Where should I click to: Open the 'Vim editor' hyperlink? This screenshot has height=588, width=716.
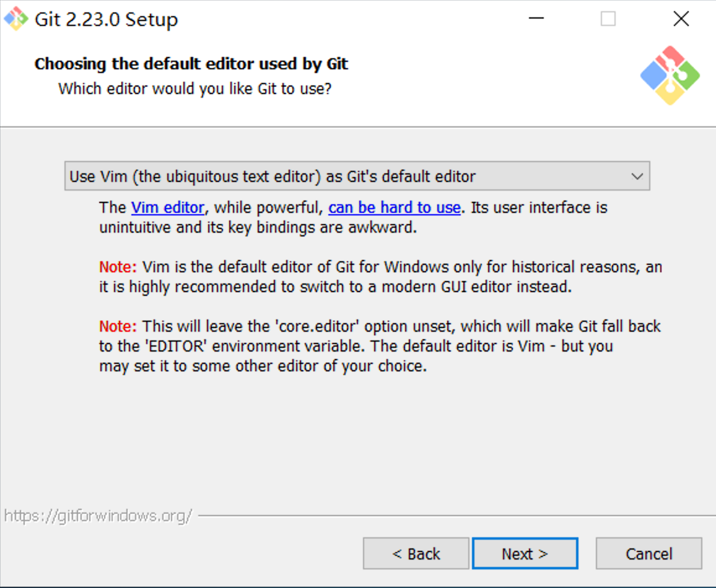pyautogui.click(x=168, y=207)
